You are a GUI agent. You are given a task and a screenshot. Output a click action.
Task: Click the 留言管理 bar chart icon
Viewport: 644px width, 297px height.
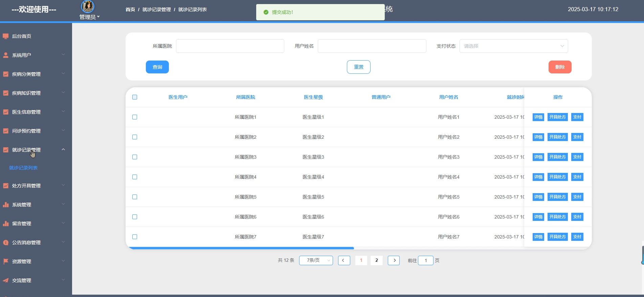coord(6,224)
